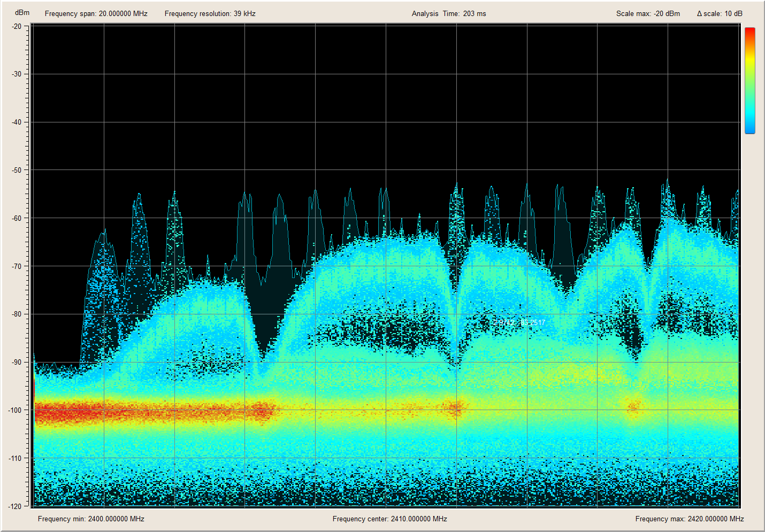The width and height of the screenshot is (765, 532).
Task: Click the Frequency min 2400 MHz label
Action: [91, 519]
